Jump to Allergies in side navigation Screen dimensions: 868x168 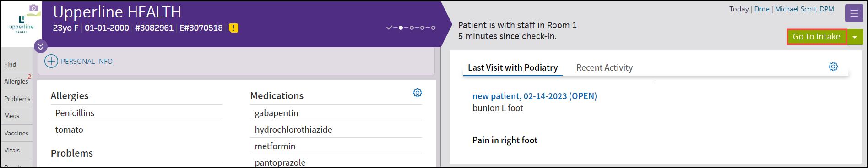[x=16, y=81]
